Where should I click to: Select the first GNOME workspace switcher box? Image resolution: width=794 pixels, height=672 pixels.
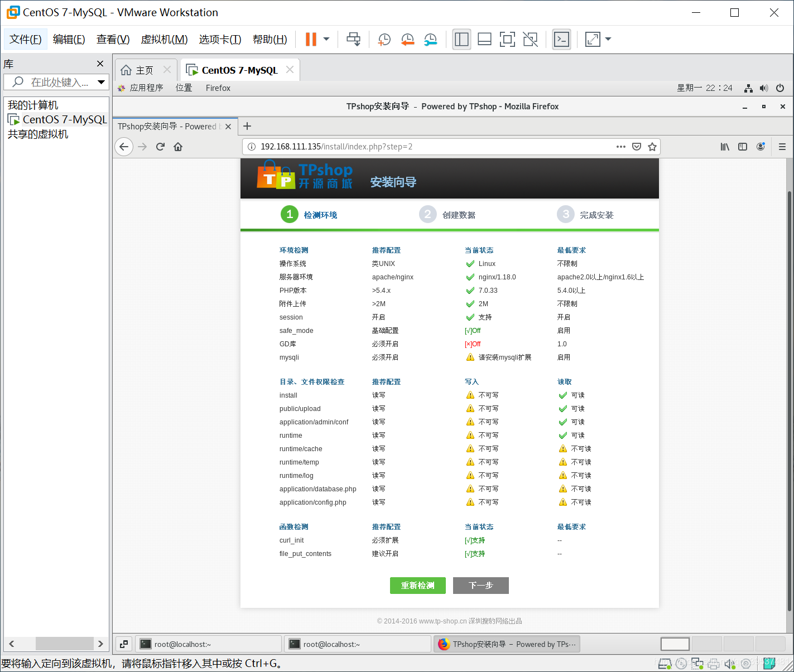coord(675,644)
